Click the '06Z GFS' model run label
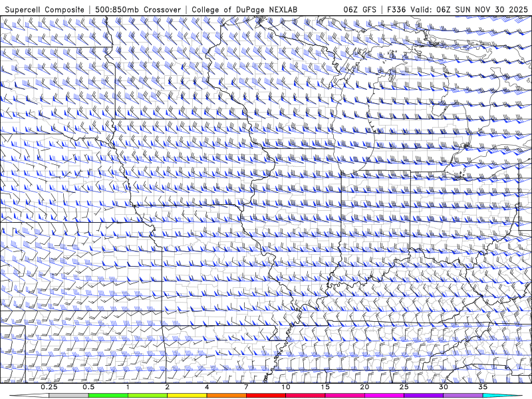Image resolution: width=532 pixels, height=399 pixels. [360, 10]
